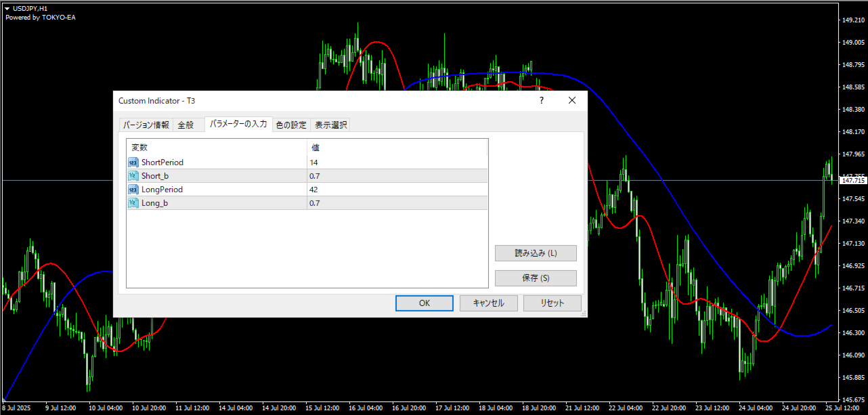The width and height of the screenshot is (868, 415).
Task: Close the Custom Indicator T3 dialog
Action: 572,100
